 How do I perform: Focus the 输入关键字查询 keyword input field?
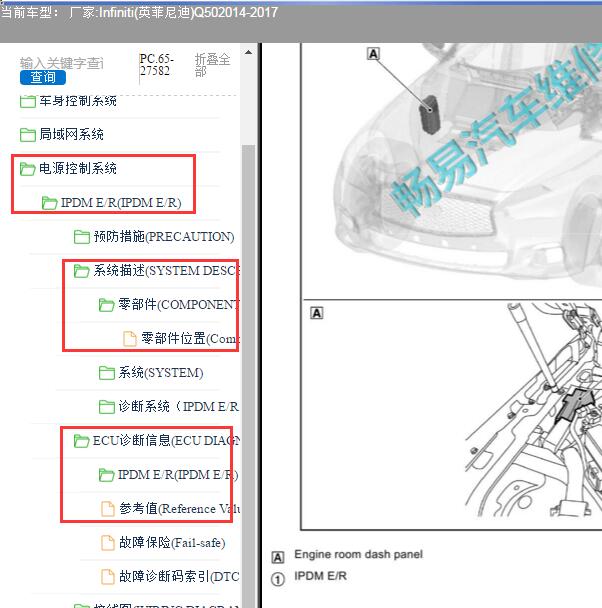(x=62, y=63)
